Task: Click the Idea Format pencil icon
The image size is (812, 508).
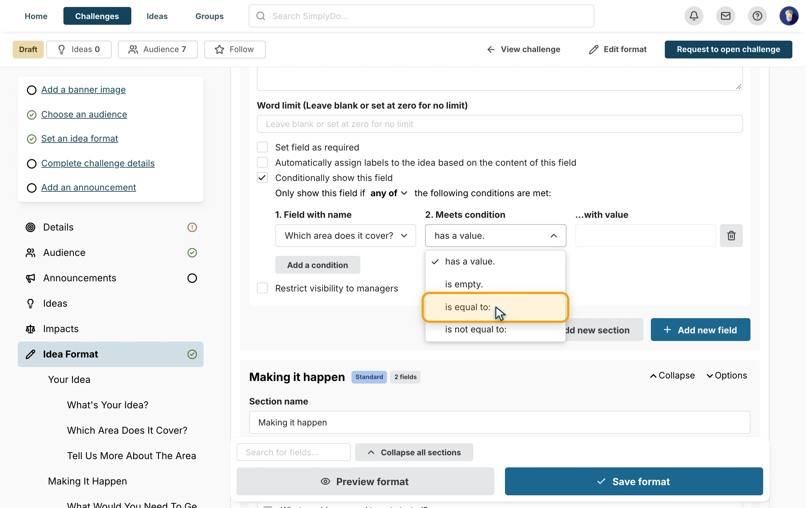Action: 30,354
